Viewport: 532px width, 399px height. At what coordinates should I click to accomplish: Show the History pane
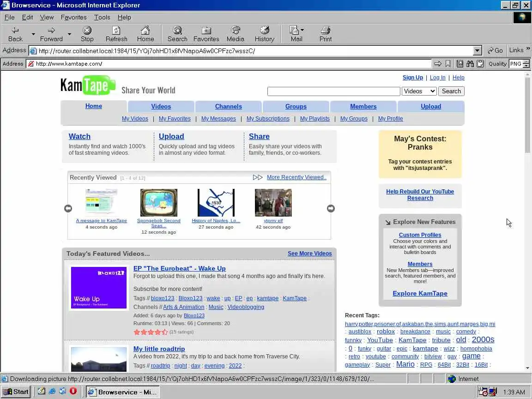point(265,34)
